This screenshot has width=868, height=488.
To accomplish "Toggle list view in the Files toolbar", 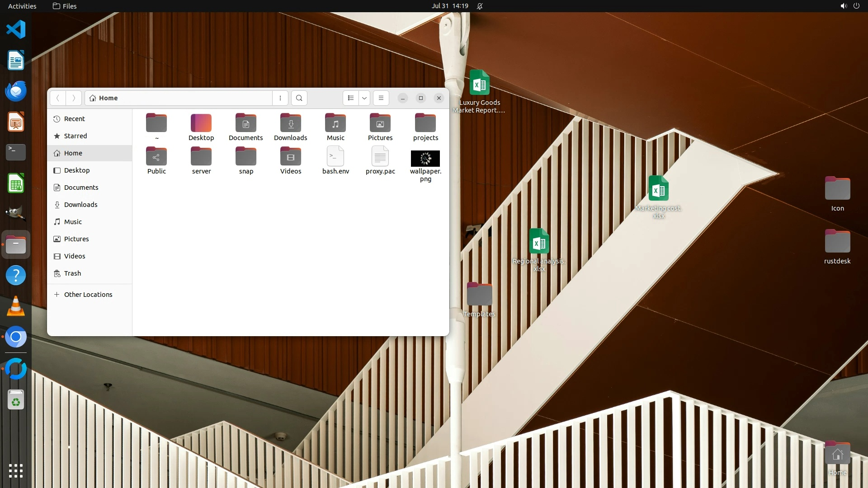I will click(351, 98).
